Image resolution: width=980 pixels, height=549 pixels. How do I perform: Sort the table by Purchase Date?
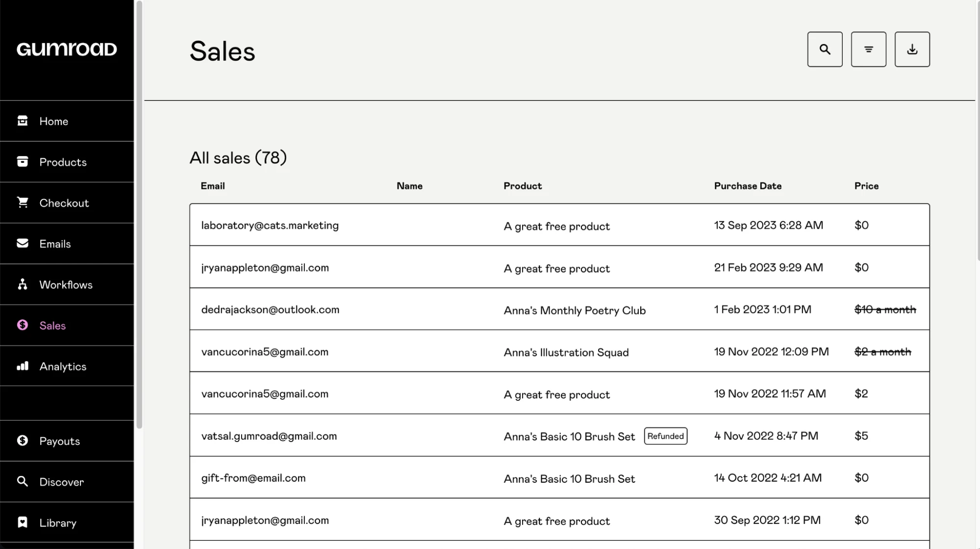tap(747, 185)
